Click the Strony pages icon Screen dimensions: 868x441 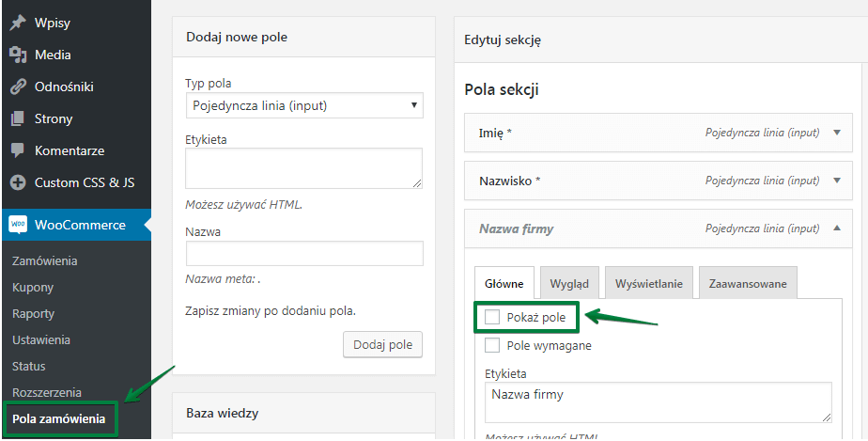coord(17,118)
